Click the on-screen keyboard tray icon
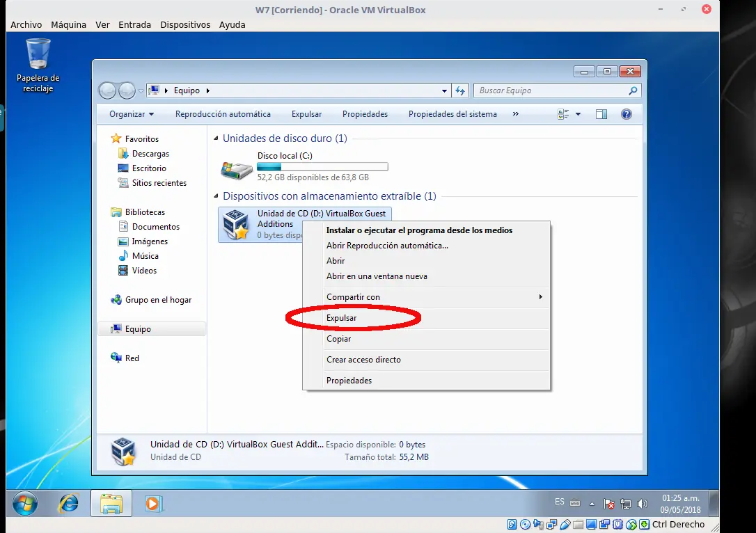The height and width of the screenshot is (533, 756). coord(575,502)
